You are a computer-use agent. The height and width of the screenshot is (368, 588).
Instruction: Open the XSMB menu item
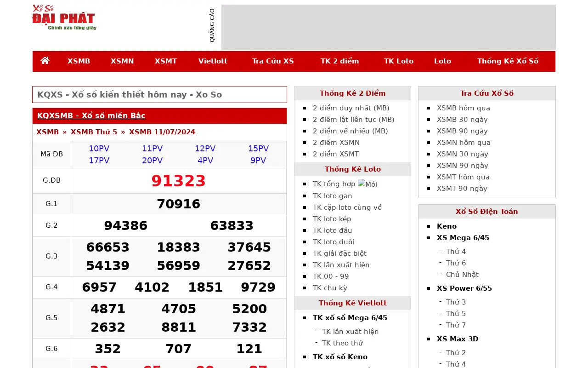pyautogui.click(x=79, y=61)
